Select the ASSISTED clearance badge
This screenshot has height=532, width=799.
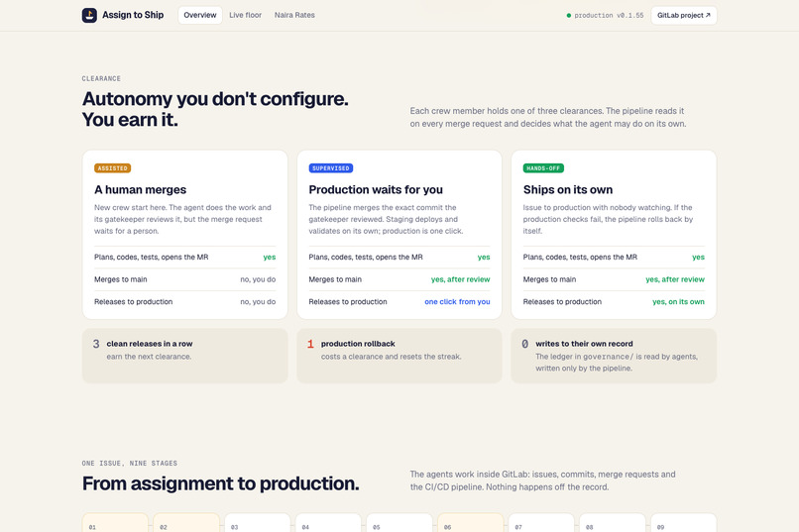point(113,168)
